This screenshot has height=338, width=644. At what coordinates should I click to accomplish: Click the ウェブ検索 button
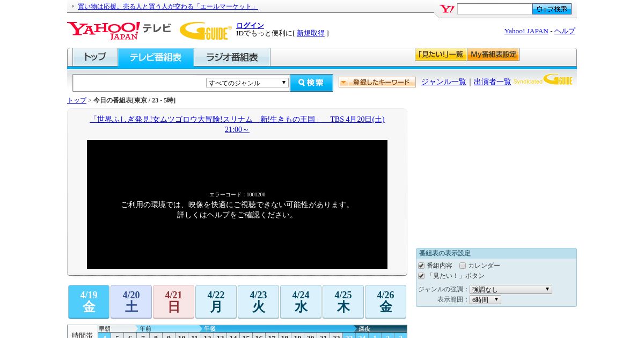pos(552,9)
